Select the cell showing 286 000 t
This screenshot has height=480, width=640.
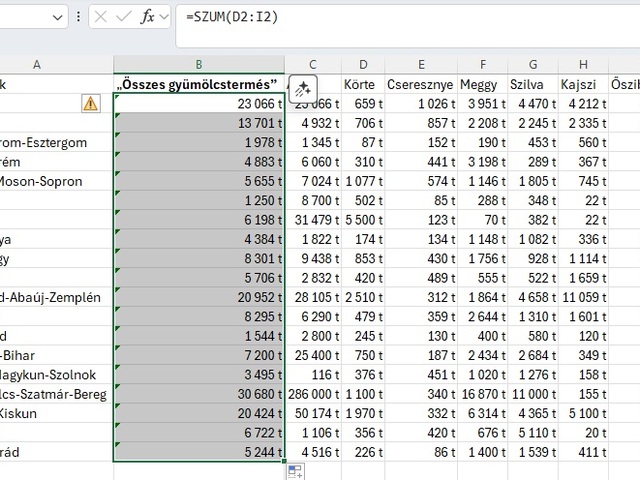[x=314, y=394]
